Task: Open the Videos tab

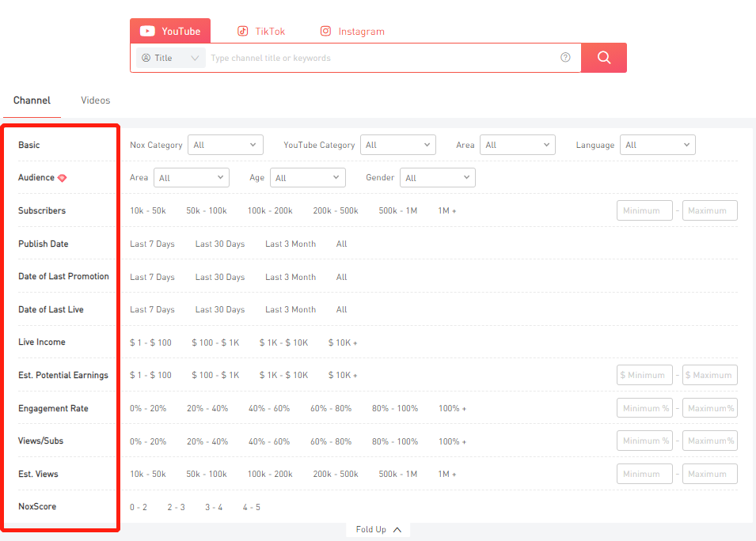Action: pyautogui.click(x=95, y=100)
